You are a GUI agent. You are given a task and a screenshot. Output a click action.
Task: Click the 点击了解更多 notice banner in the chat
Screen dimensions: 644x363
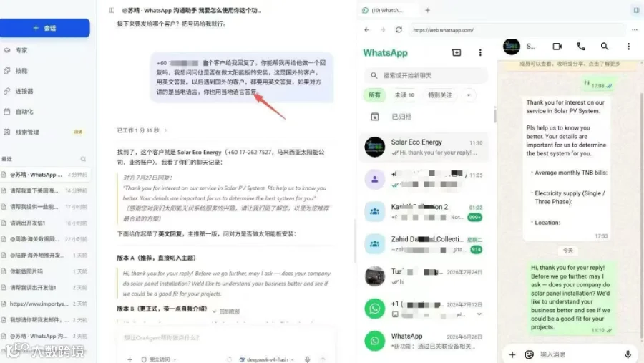point(570,64)
